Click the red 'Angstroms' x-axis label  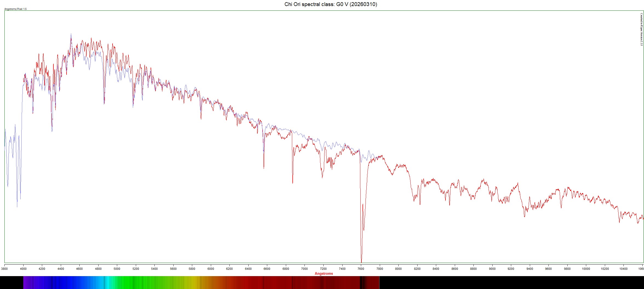coord(324,273)
